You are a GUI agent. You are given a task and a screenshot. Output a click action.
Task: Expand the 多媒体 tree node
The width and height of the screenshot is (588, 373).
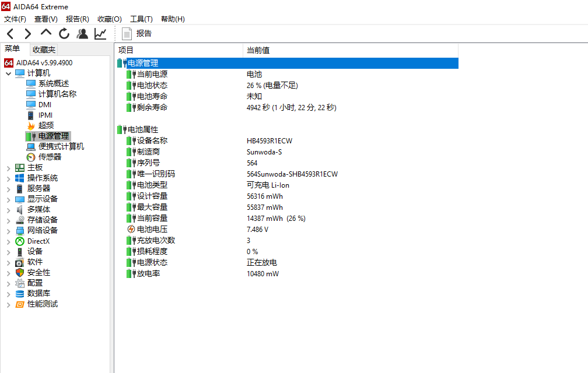8,210
